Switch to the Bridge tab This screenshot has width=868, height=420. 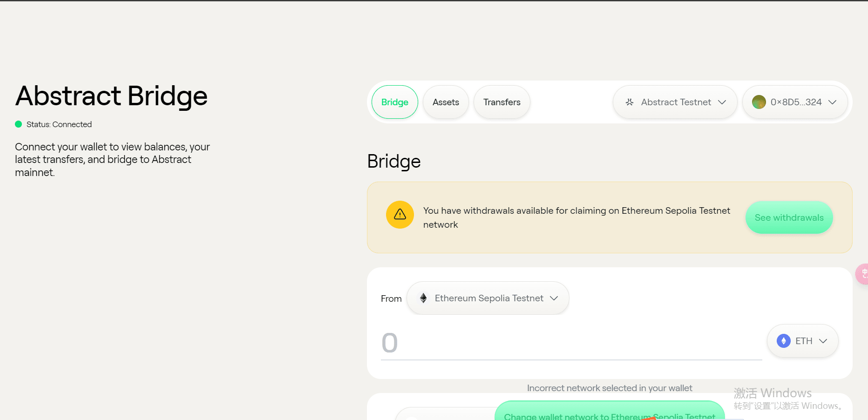pos(395,102)
